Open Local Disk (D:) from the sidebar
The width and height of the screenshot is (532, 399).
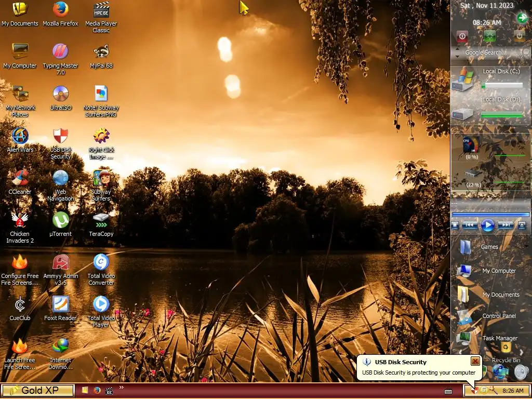coord(462,114)
